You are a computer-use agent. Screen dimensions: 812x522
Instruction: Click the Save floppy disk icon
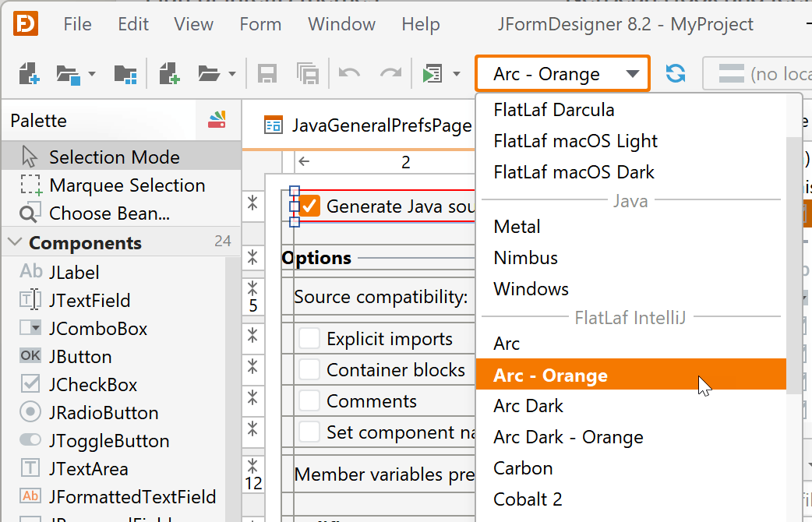point(267,74)
